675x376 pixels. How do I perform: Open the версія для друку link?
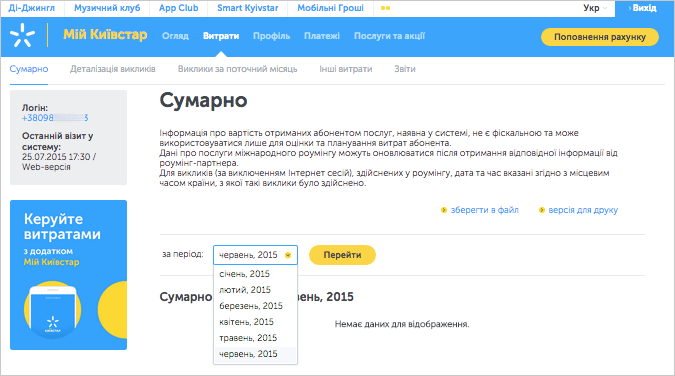583,210
